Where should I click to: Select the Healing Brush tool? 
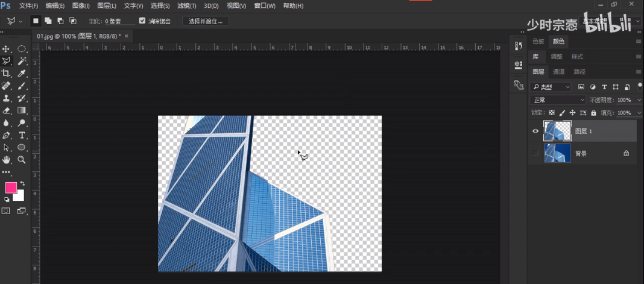[6, 86]
